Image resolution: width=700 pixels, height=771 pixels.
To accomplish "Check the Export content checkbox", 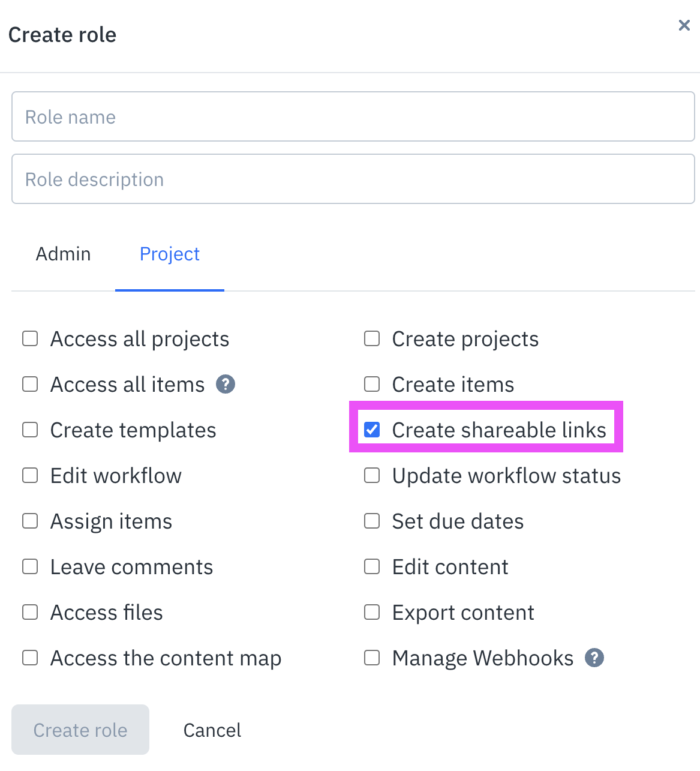I will coord(372,612).
